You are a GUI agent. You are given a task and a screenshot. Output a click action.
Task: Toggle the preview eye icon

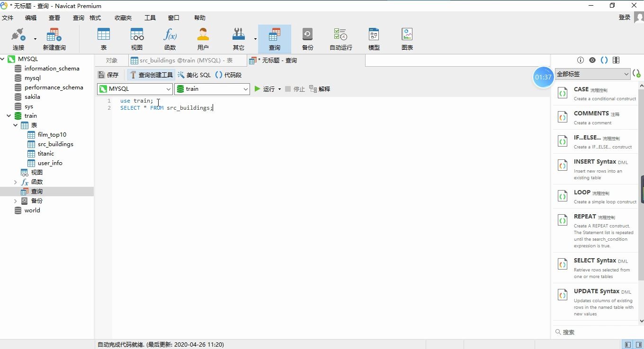click(x=592, y=60)
